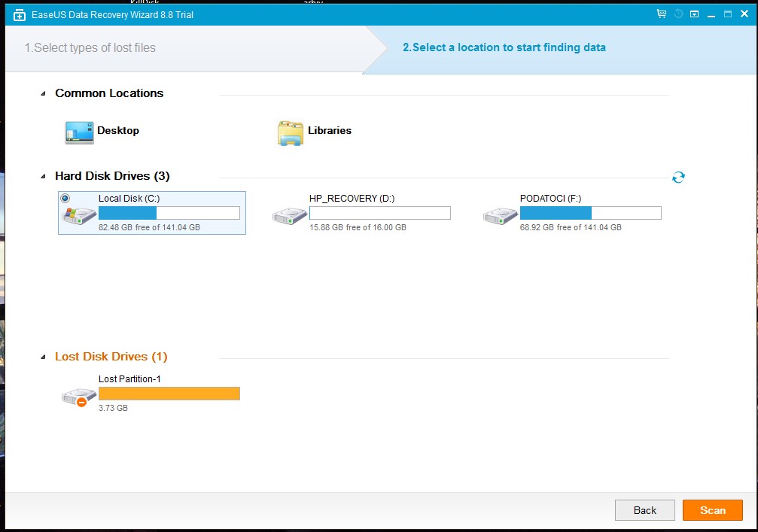Click the Lost Partition-1 name
This screenshot has height=532, width=758.
pyautogui.click(x=129, y=379)
